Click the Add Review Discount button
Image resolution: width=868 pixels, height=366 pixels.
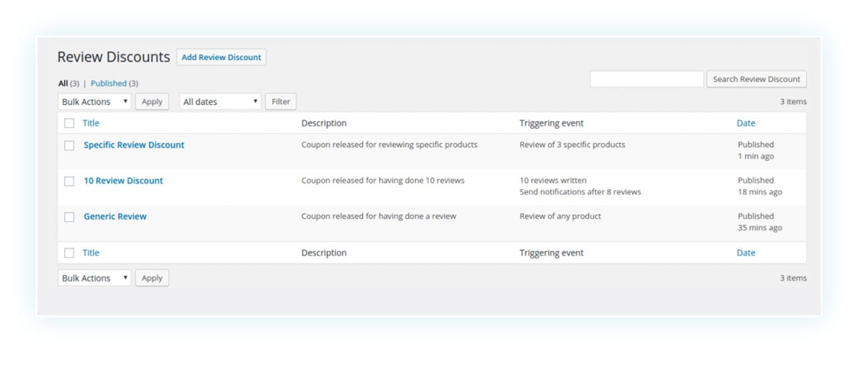coord(221,57)
